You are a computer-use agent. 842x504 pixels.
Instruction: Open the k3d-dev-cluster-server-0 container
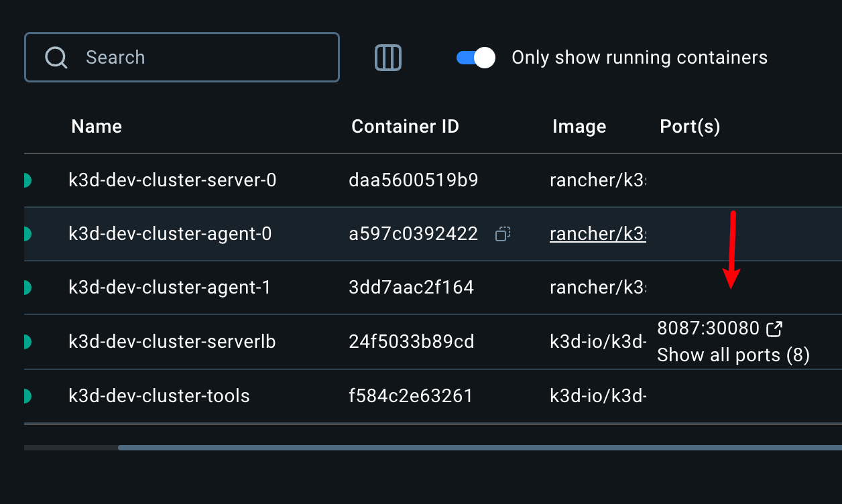pos(172,180)
